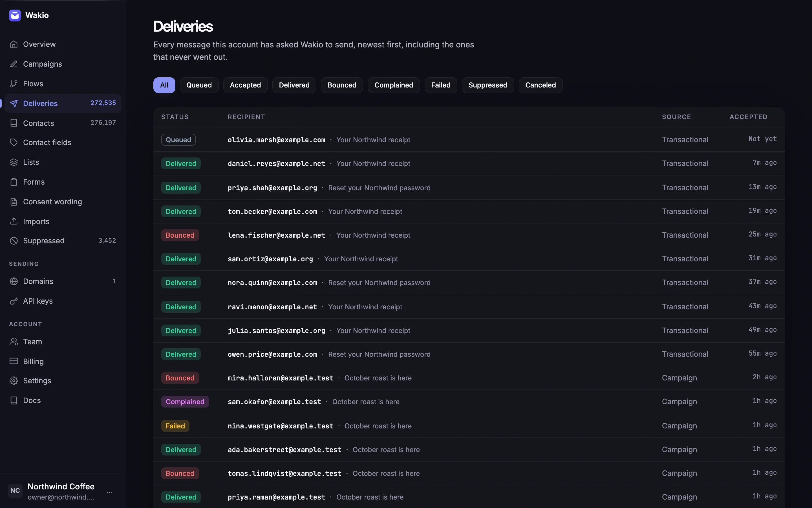This screenshot has width=812, height=508.
Task: Filter deliveries by Queued
Action: (199, 85)
